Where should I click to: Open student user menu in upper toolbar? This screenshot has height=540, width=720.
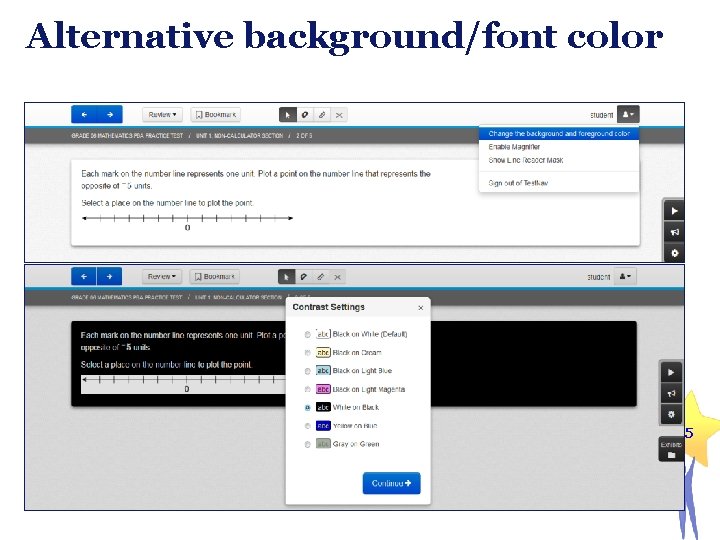point(628,114)
